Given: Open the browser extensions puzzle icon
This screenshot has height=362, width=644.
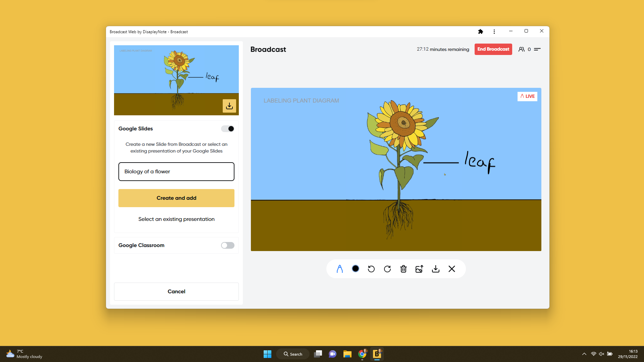Looking at the screenshot, I should coord(481,31).
